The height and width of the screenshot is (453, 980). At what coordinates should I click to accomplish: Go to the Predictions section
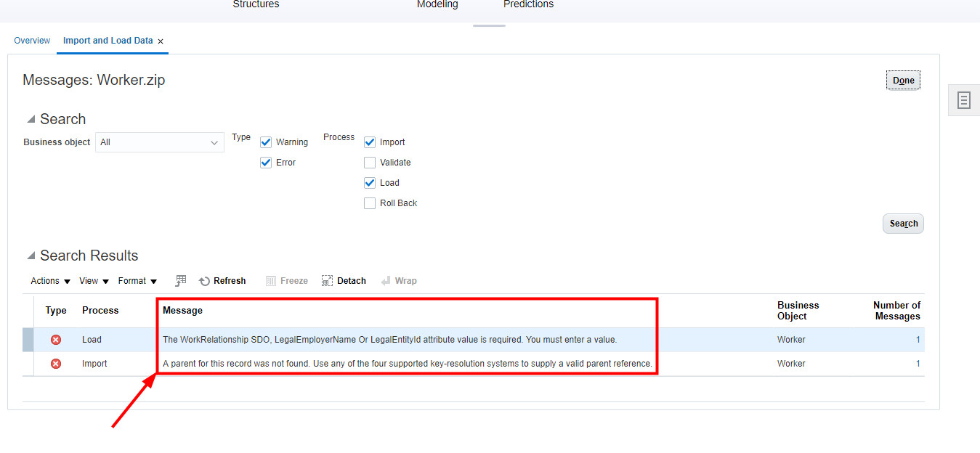click(528, 4)
